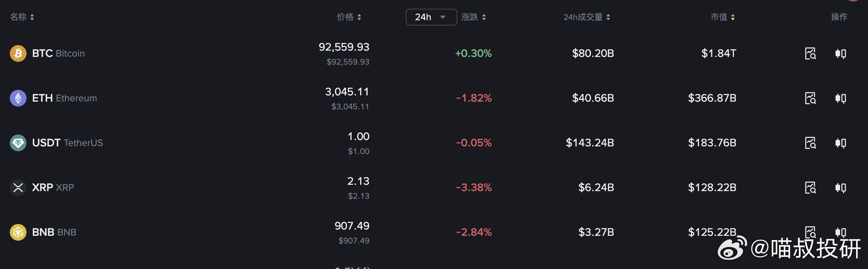Image resolution: width=868 pixels, height=269 pixels.
Task: Open the chart preview icon for USDT
Action: coord(811,143)
